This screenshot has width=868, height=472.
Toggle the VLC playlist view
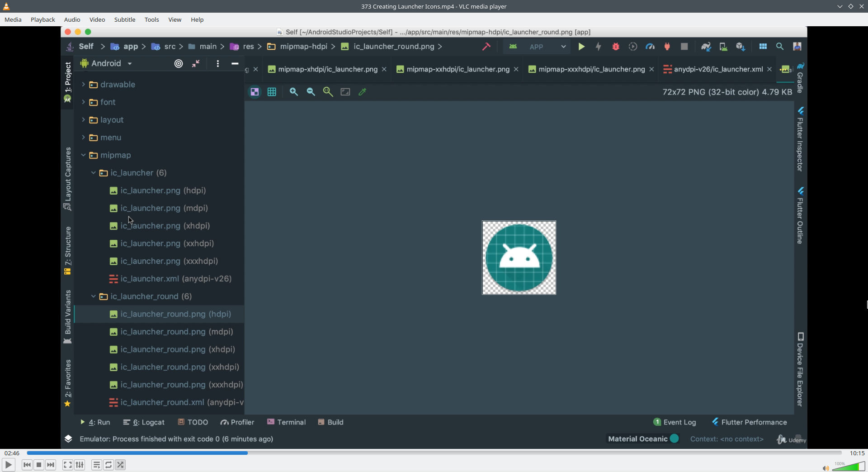coord(96,465)
